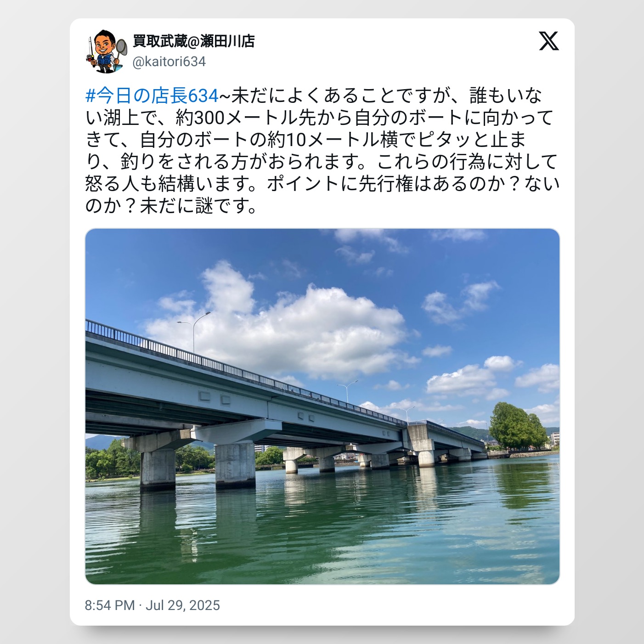The width and height of the screenshot is (644, 644).
Task: Click the nearest concrete bridge pillar
Action: tap(158, 468)
